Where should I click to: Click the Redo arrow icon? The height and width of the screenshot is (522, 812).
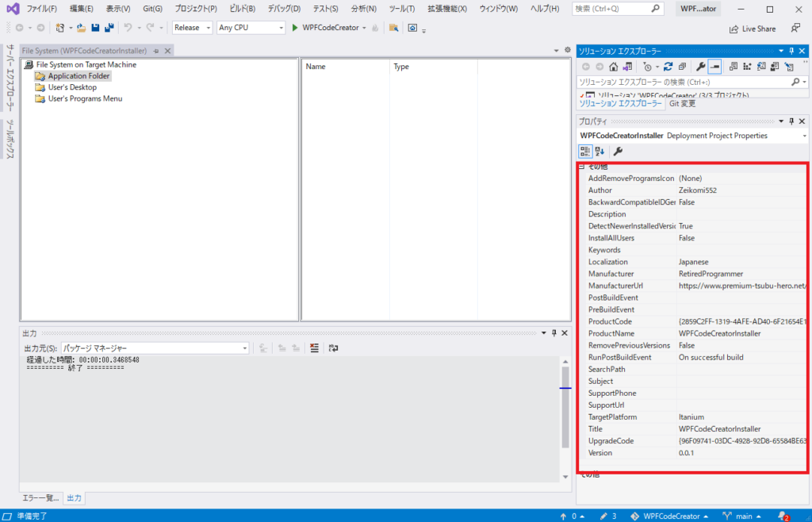point(150,28)
